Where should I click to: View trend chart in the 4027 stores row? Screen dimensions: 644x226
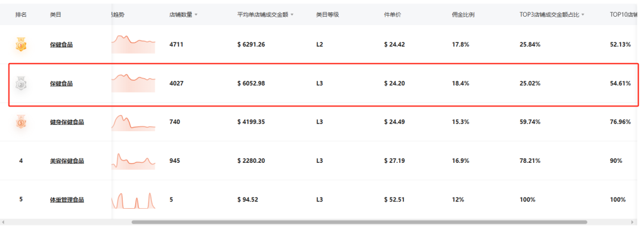[x=134, y=83]
